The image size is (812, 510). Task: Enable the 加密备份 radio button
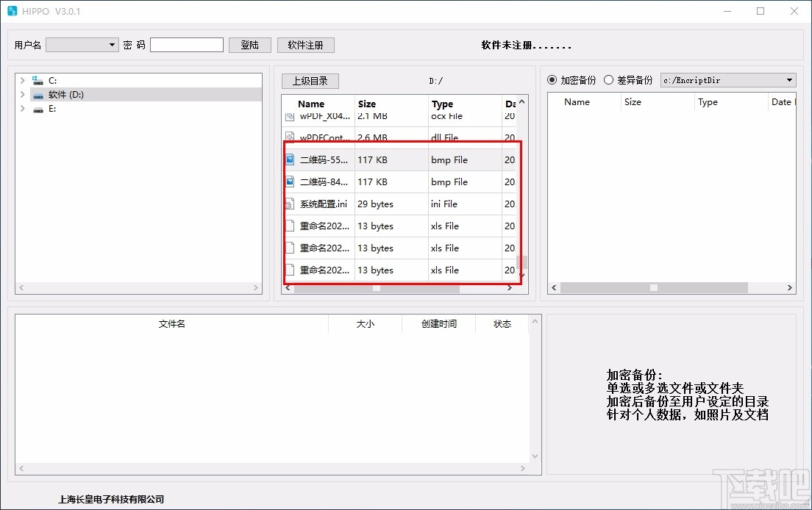(x=552, y=80)
